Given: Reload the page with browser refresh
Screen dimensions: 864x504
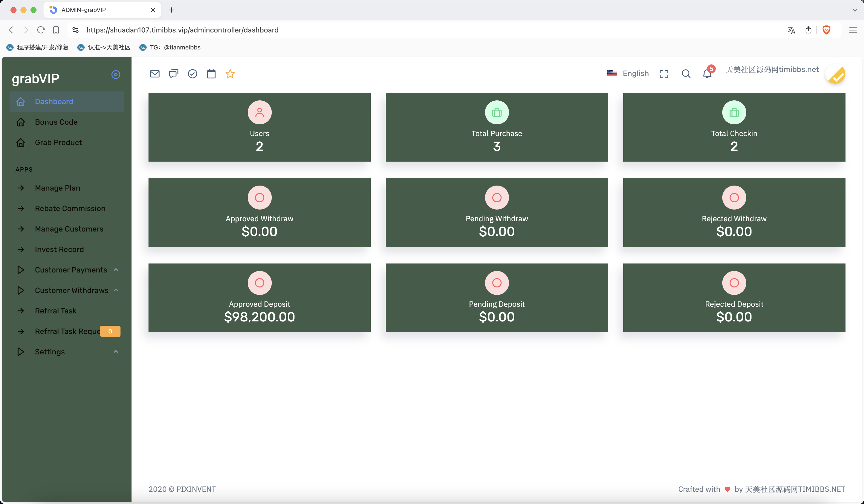Looking at the screenshot, I should click(x=41, y=30).
